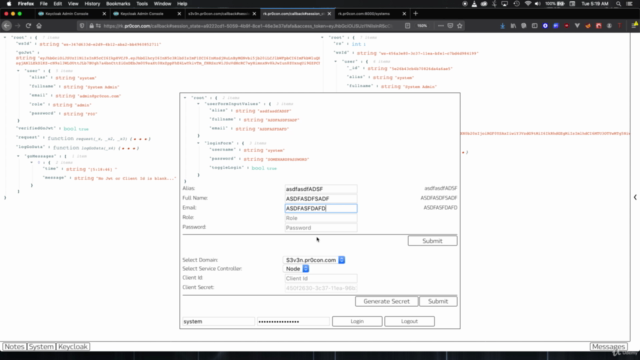Open Spotlight search magnifier

coord(618,4)
